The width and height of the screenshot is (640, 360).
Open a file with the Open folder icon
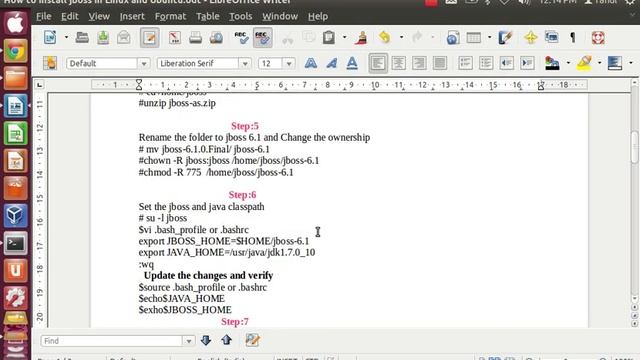82,38
